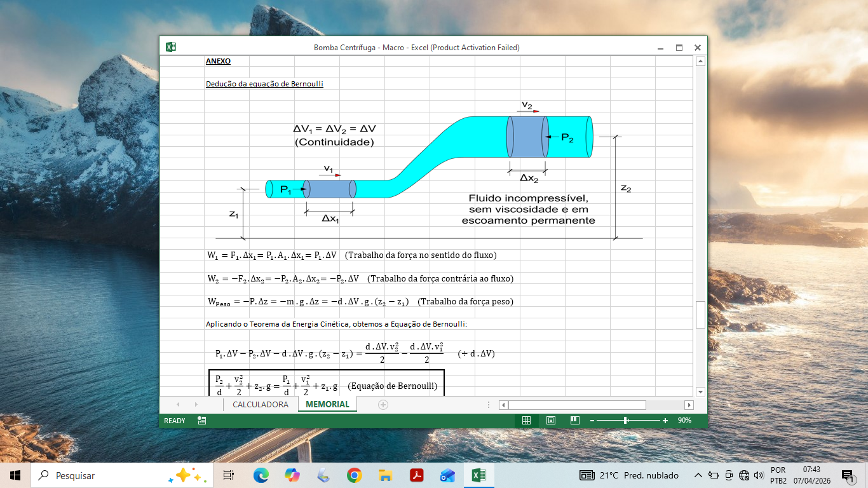Switch to Page Break Preview icon
Viewport: 868px width, 488px height.
(574, 421)
